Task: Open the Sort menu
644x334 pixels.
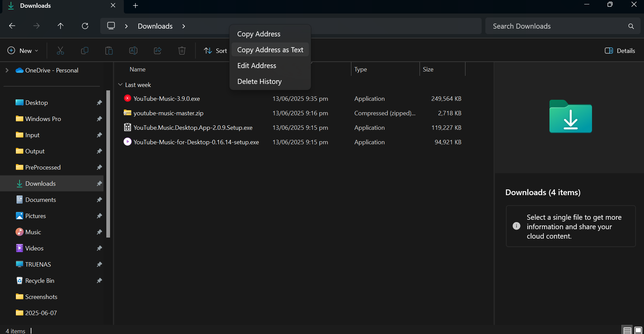Action: (215, 51)
